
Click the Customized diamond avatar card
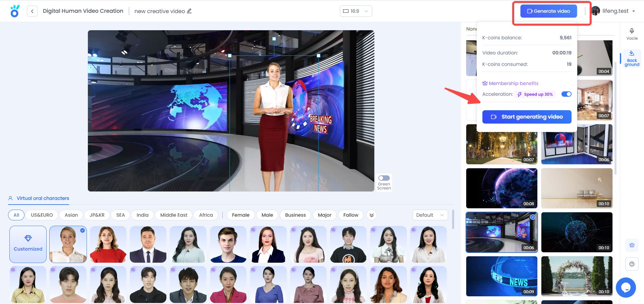28,244
